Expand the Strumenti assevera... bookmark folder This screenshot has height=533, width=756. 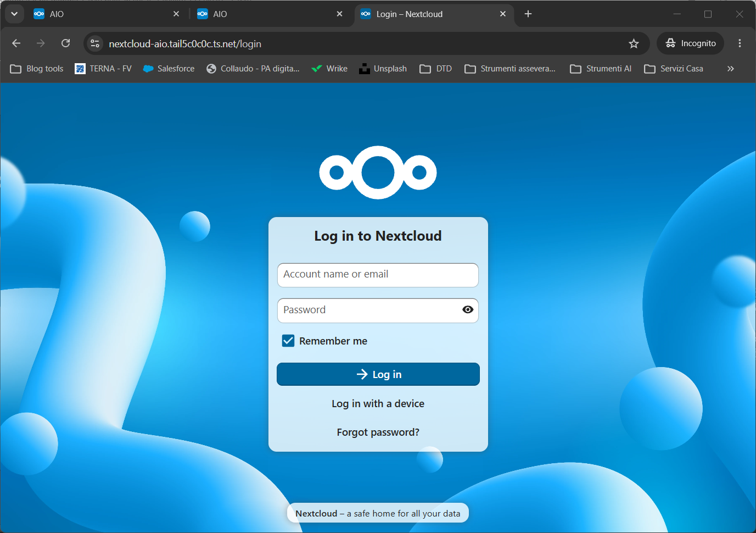coord(510,69)
